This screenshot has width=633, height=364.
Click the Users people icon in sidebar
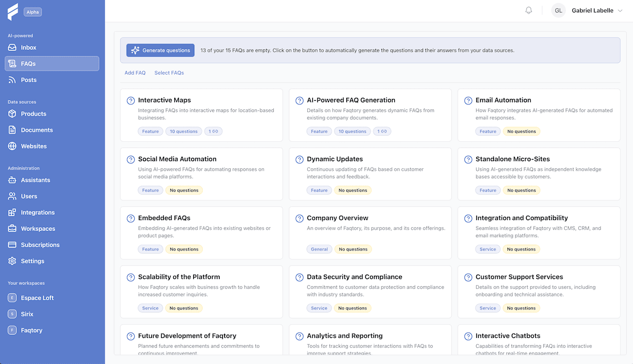pyautogui.click(x=12, y=196)
